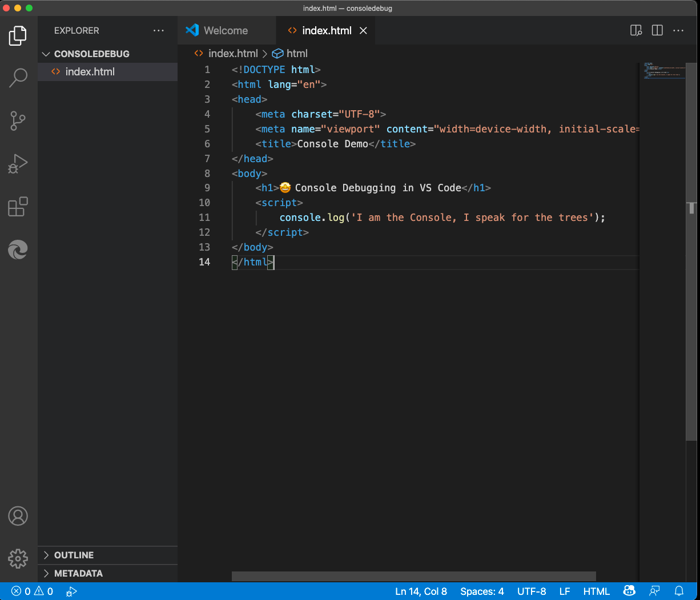
Task: Open the Manage gear menu
Action: [x=18, y=558]
